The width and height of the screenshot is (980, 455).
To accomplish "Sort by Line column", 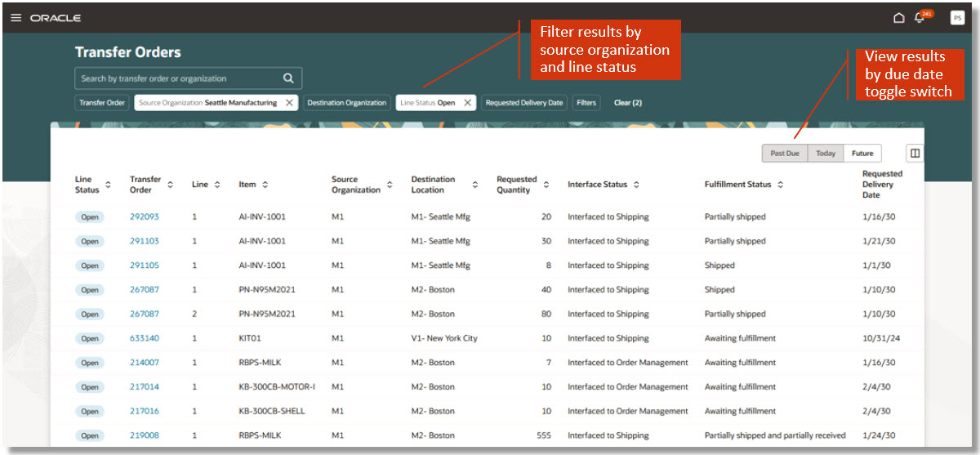I will (217, 185).
